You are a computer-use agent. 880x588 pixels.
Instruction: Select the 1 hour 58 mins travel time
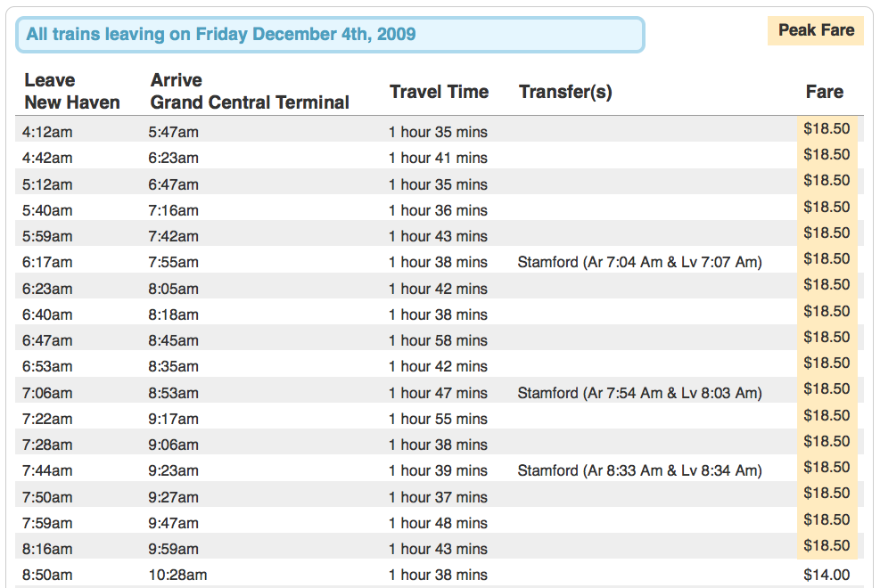(438, 341)
